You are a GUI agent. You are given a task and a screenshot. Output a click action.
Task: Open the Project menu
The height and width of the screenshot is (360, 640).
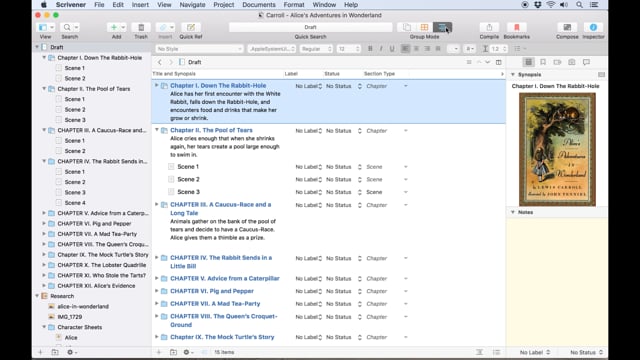[x=224, y=5]
